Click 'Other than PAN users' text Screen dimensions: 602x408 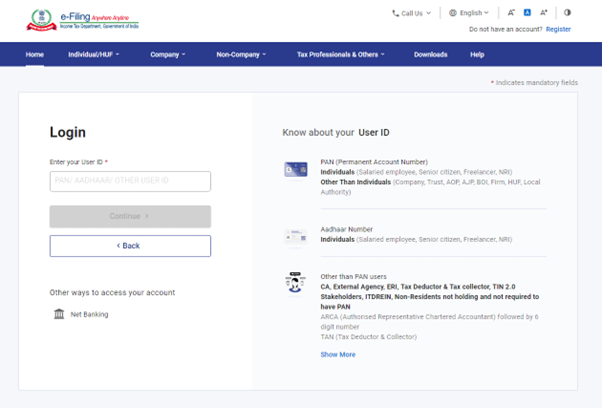coord(353,276)
